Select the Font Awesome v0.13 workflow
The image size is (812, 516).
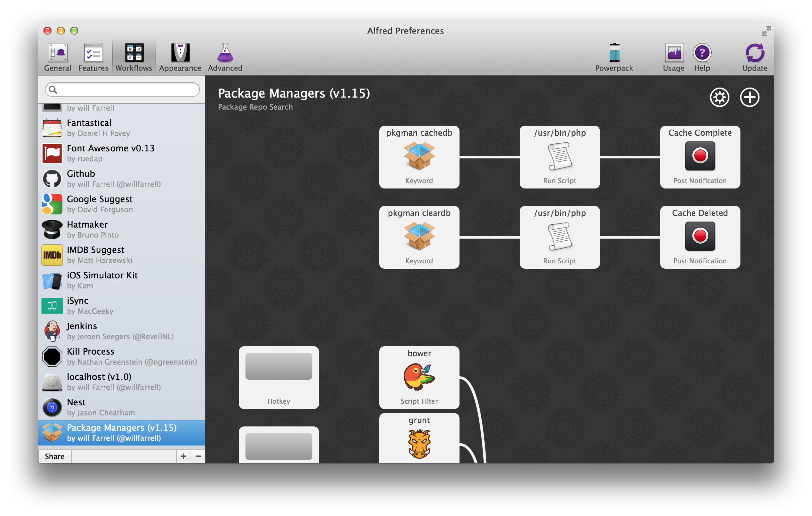click(x=122, y=153)
